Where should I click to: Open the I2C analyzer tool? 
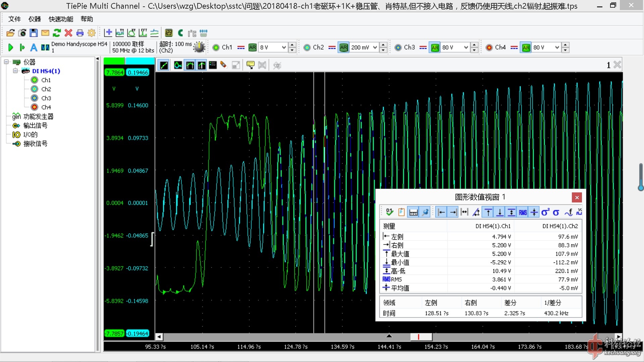[192, 33]
